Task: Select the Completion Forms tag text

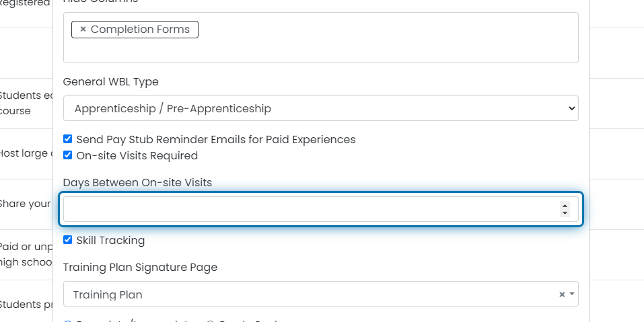Action: point(140,30)
